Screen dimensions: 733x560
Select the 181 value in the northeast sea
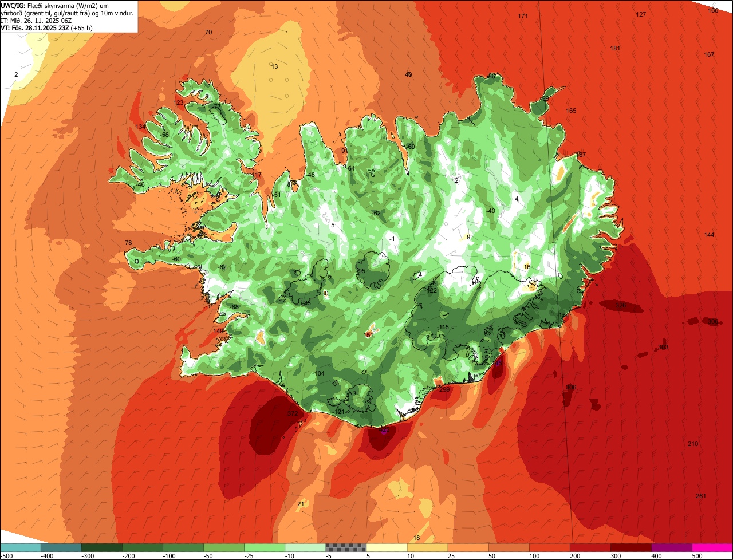(615, 48)
